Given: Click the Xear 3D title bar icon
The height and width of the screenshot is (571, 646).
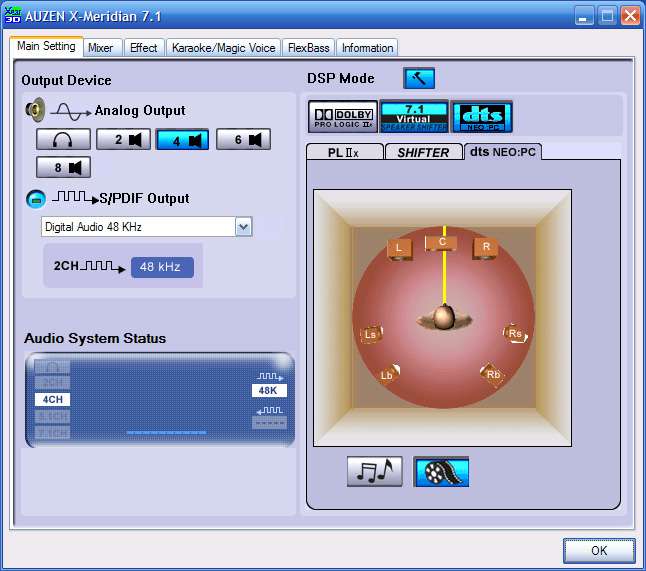Looking at the screenshot, I should [x=12, y=15].
